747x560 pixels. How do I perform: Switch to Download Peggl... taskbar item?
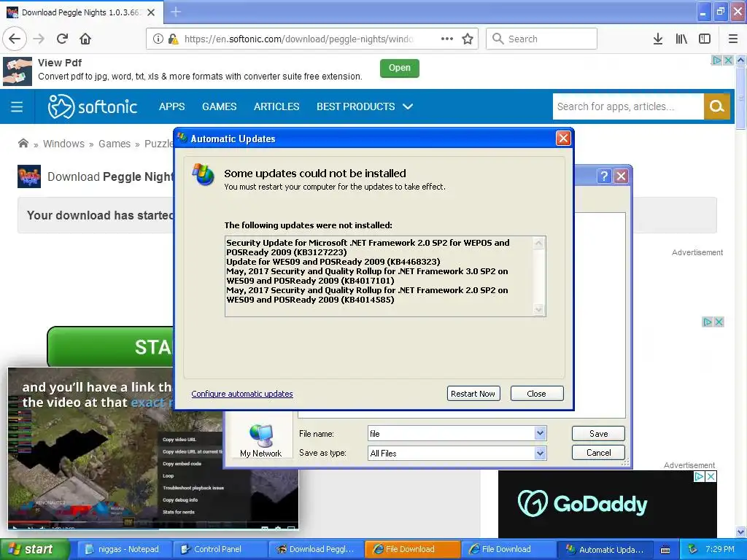point(316,550)
